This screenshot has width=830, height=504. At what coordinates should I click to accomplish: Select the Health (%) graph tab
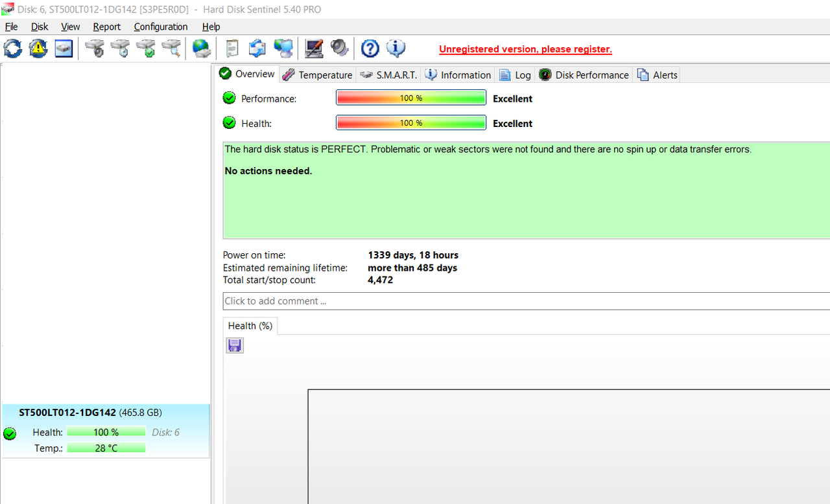point(250,326)
